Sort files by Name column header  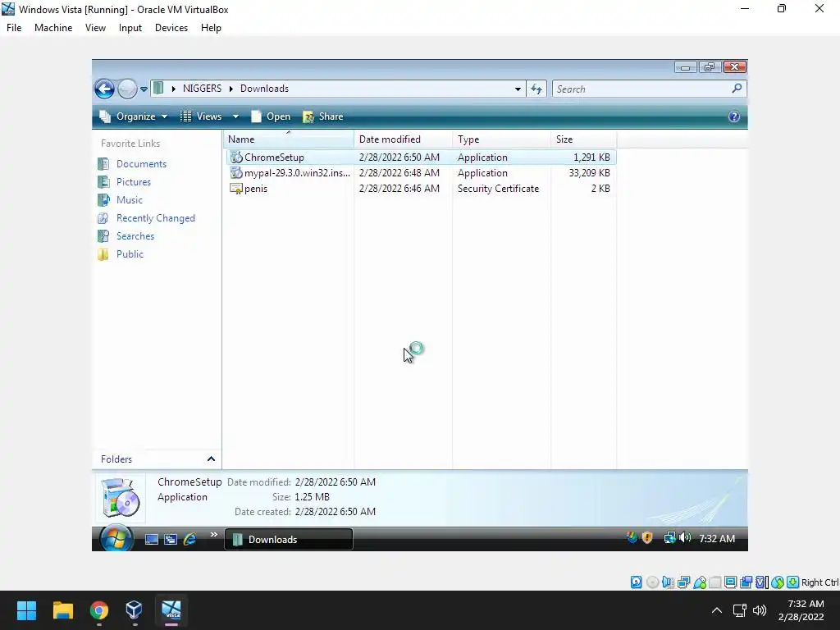288,139
